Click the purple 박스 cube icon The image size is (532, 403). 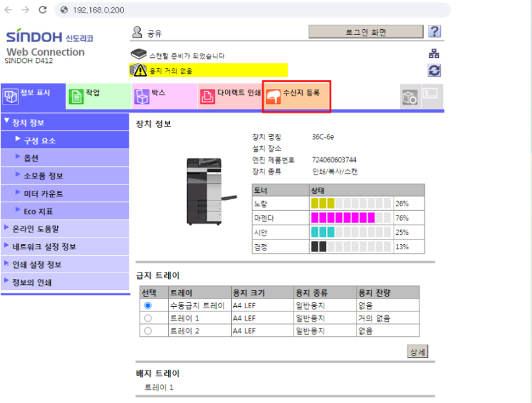point(142,97)
